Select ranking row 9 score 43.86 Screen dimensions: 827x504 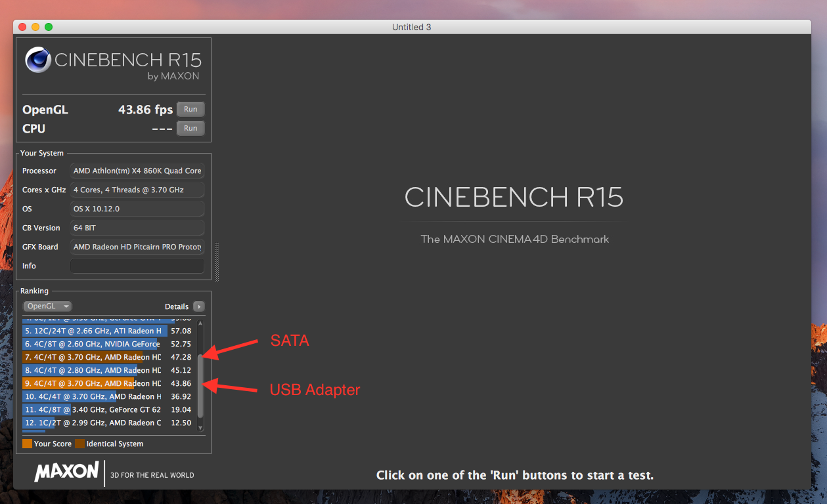[108, 383]
